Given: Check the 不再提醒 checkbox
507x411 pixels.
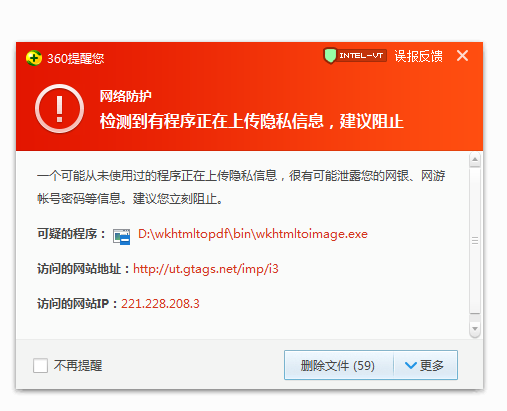Looking at the screenshot, I should pos(40,366).
